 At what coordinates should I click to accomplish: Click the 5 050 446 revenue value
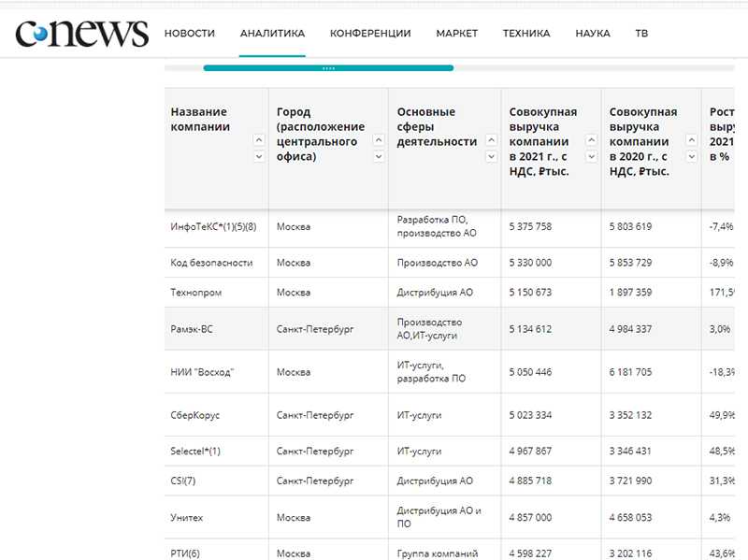(530, 371)
